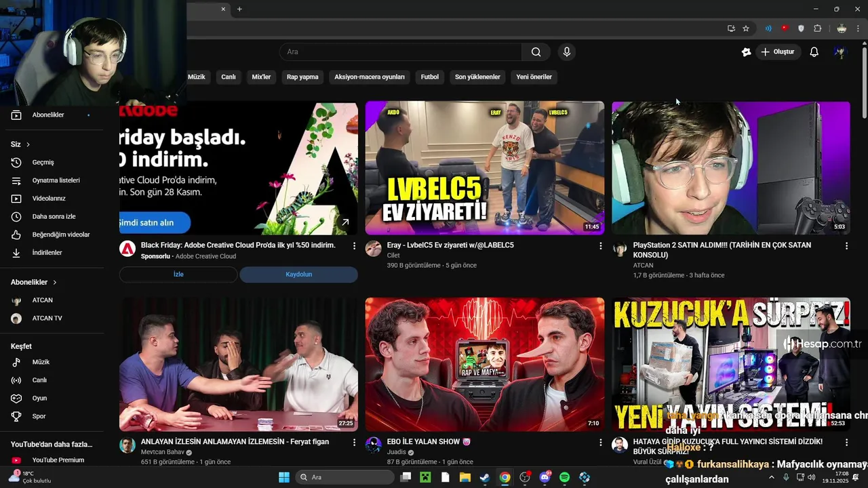
Task: Click the İzle button on the Adobe ad
Action: tap(178, 274)
